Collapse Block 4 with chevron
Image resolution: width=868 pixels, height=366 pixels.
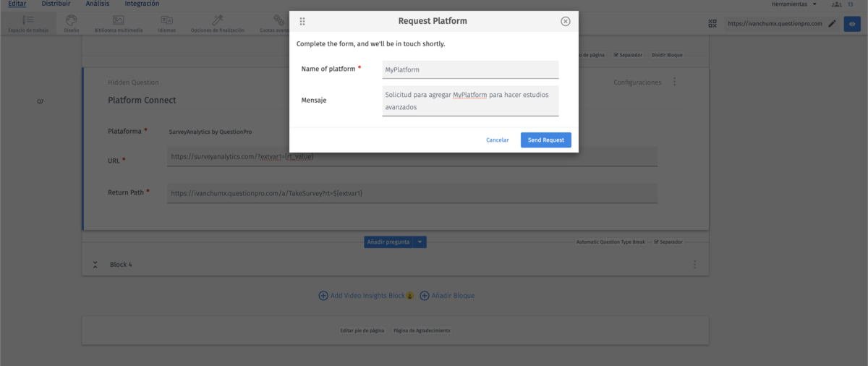[95, 265]
